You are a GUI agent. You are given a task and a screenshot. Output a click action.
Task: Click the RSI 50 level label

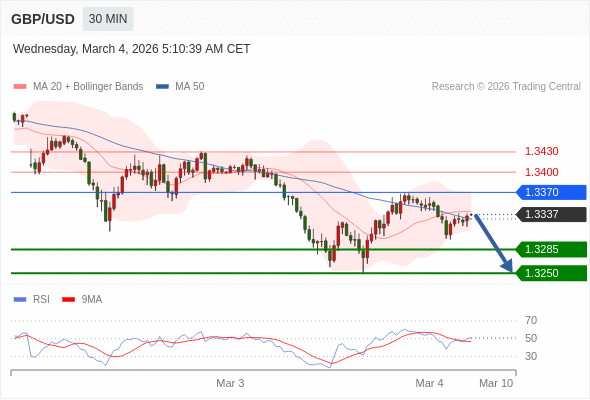point(531,338)
